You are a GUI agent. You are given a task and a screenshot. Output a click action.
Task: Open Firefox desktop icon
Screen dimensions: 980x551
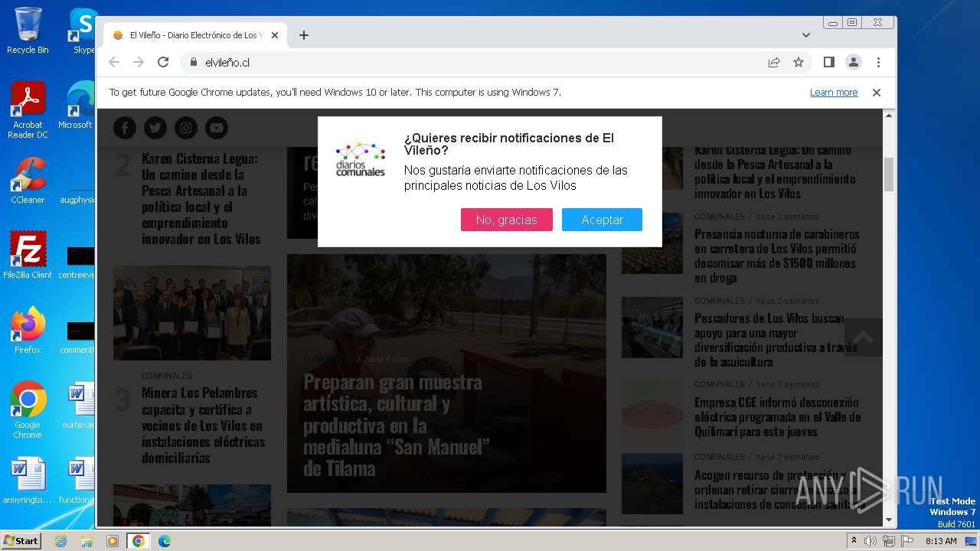[x=28, y=331]
